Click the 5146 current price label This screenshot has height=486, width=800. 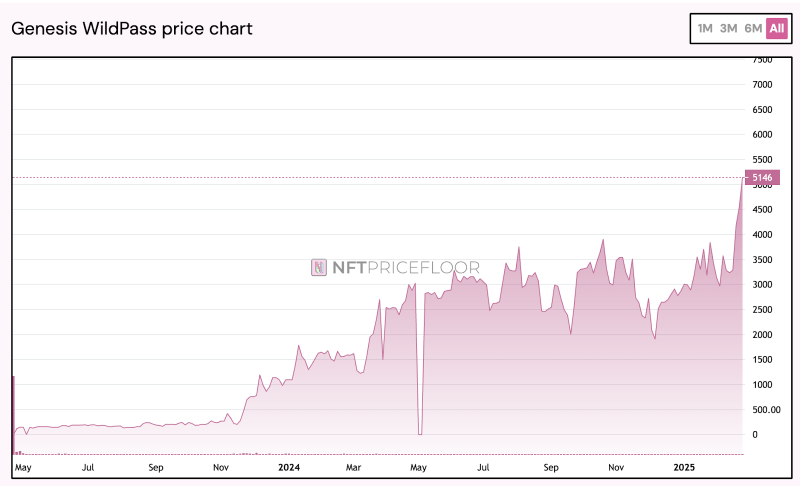(762, 178)
